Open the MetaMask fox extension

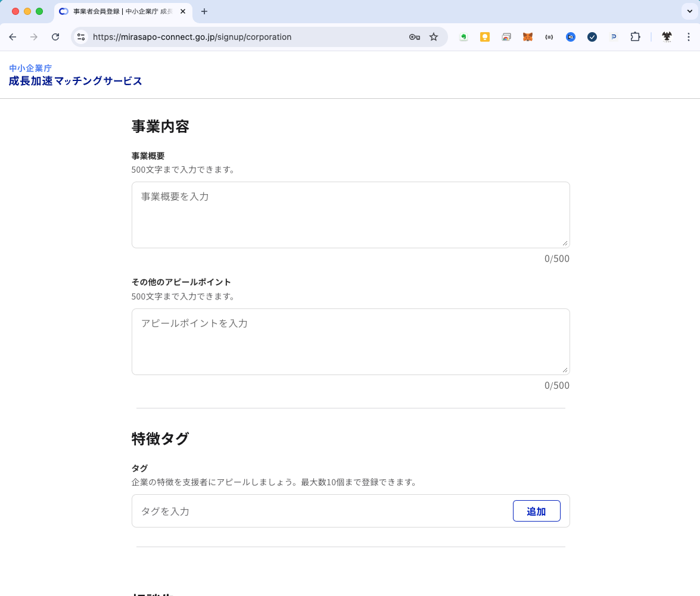click(528, 37)
